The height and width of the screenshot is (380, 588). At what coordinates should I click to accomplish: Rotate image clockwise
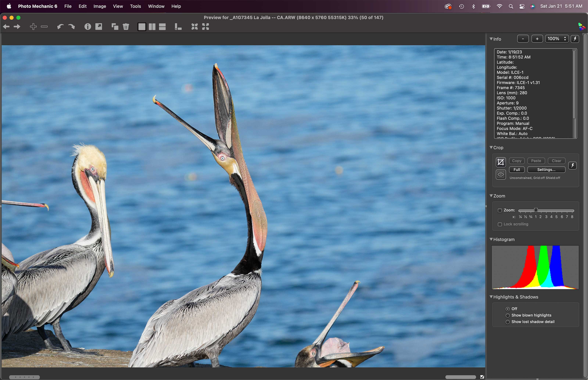[x=71, y=27]
